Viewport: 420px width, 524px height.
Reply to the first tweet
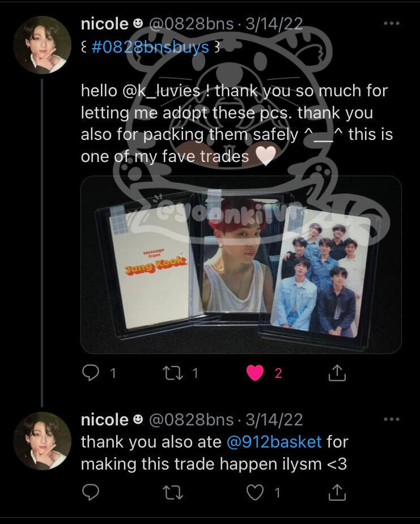tap(91, 373)
